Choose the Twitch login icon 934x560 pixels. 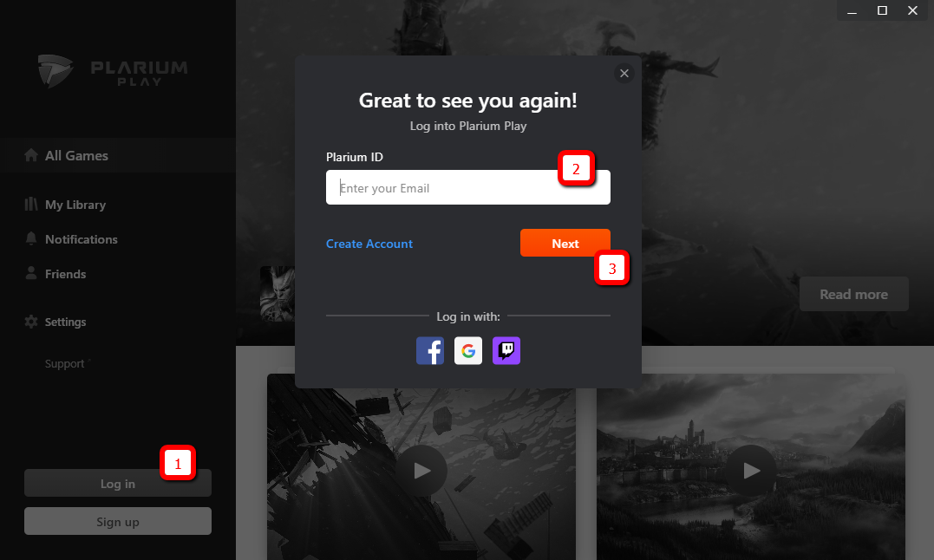506,350
